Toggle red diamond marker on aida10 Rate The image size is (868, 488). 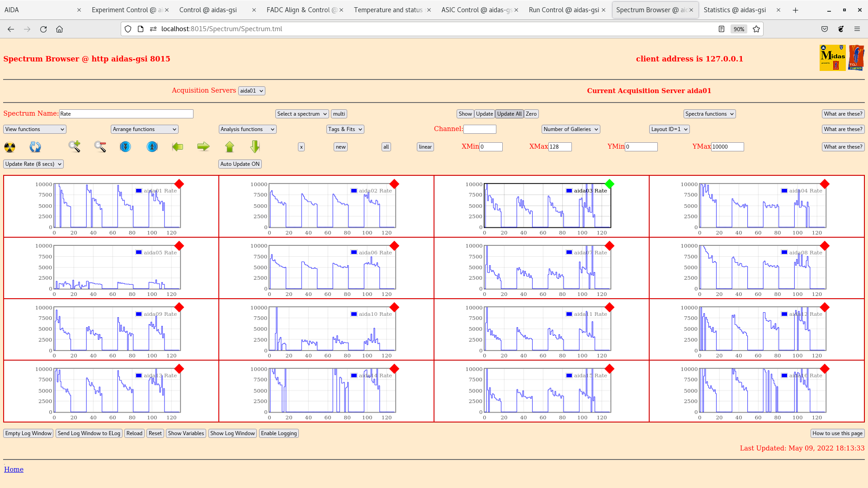pos(394,307)
